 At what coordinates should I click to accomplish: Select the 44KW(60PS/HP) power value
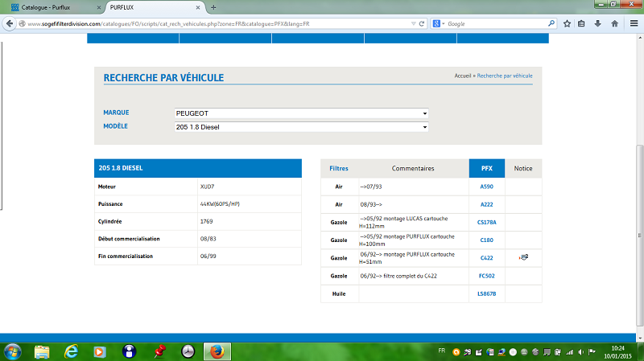coord(220,204)
